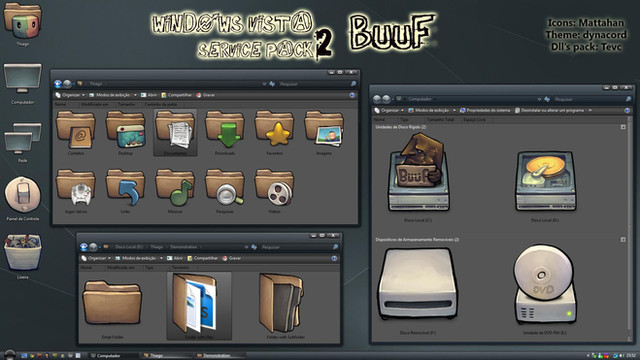640x360 pixels.
Task: Click Compartilhar in Thiago window toolbar
Action: pyautogui.click(x=176, y=95)
